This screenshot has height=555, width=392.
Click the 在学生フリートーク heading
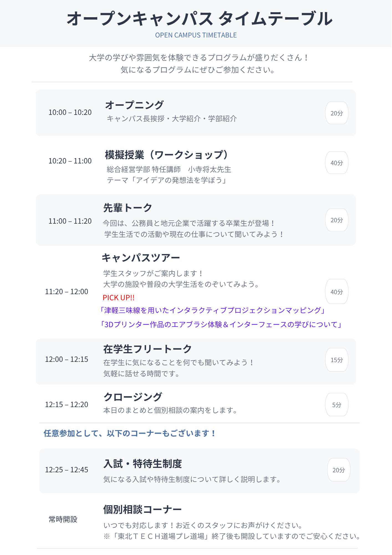pos(147,349)
